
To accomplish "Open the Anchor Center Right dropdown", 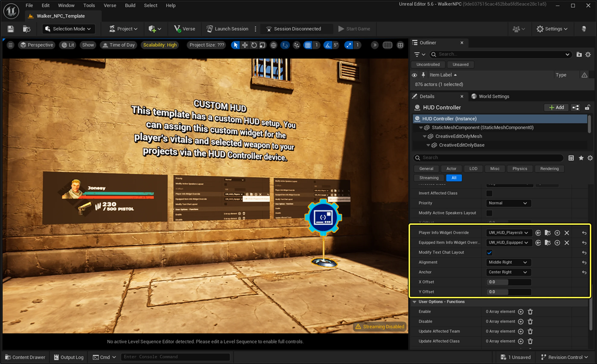I will [508, 272].
